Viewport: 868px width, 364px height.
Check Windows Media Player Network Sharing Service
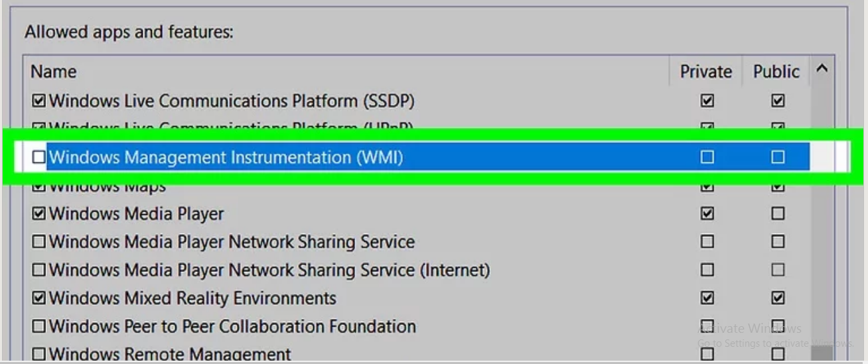[x=39, y=242]
